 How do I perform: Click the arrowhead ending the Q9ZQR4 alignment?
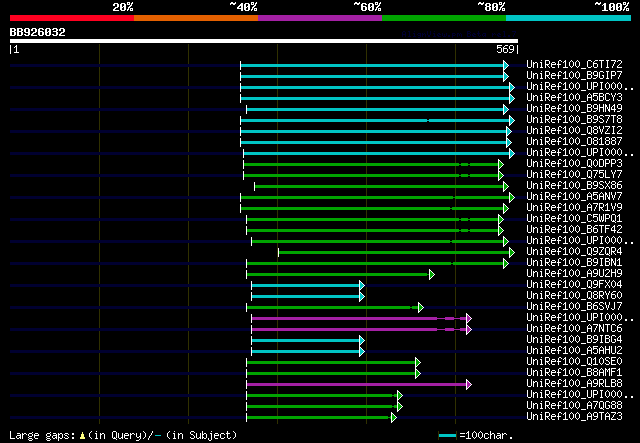[x=512, y=253]
